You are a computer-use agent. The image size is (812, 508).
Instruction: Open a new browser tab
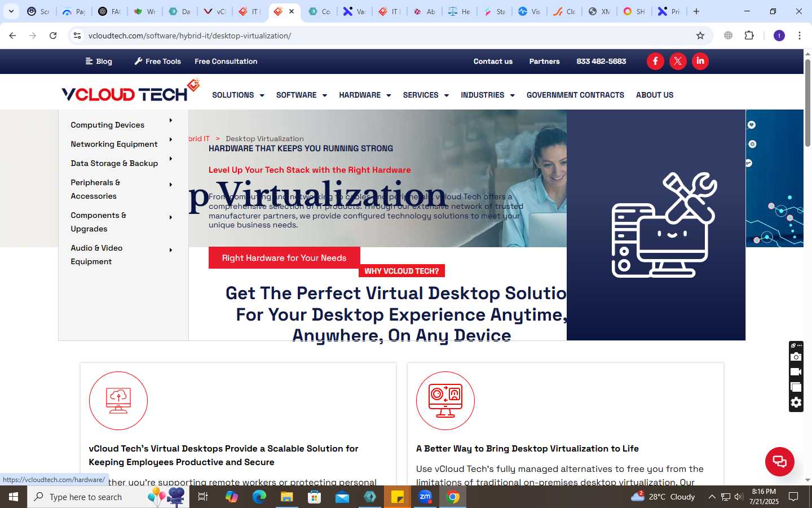(696, 11)
